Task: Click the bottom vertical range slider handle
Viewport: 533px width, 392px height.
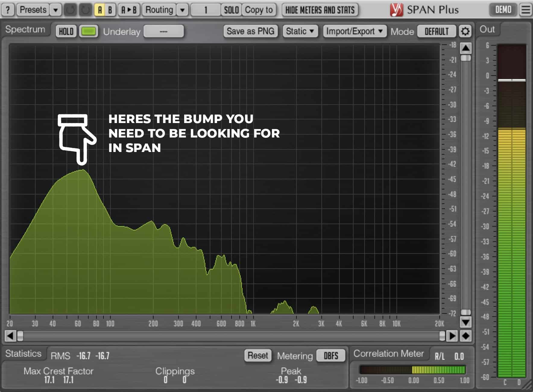Action: (466, 312)
